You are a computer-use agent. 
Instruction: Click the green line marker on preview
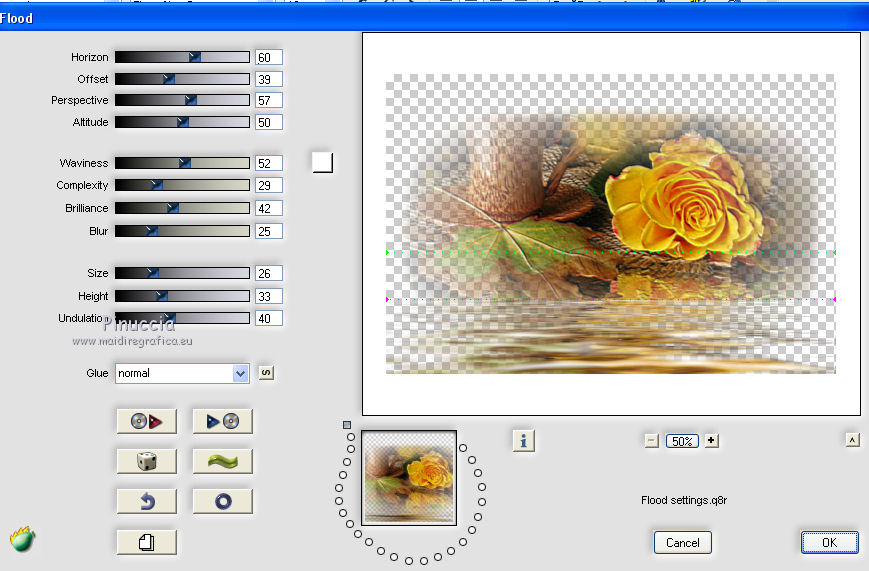(611, 252)
